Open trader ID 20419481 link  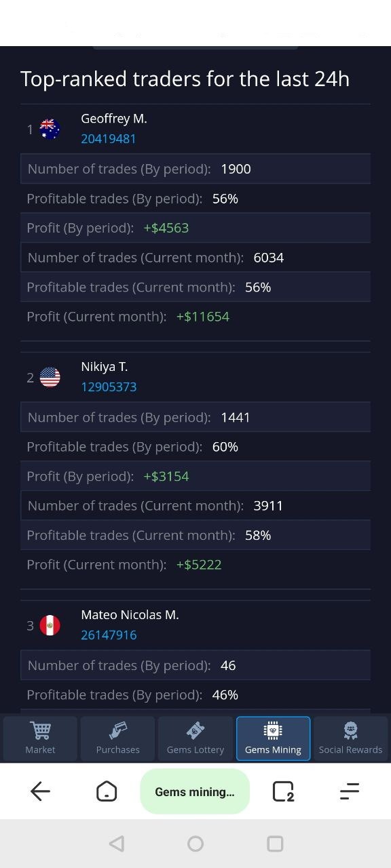point(109,139)
